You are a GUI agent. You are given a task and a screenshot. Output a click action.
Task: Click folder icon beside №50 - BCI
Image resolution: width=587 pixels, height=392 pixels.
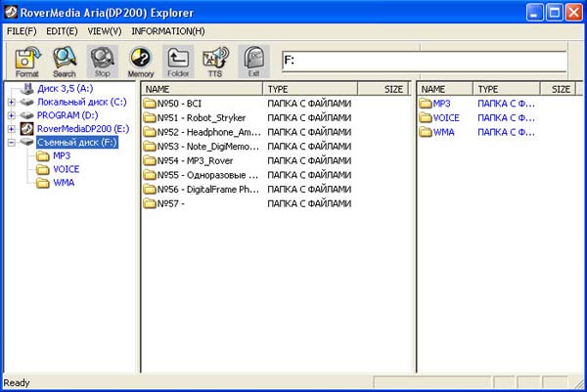[x=150, y=104]
